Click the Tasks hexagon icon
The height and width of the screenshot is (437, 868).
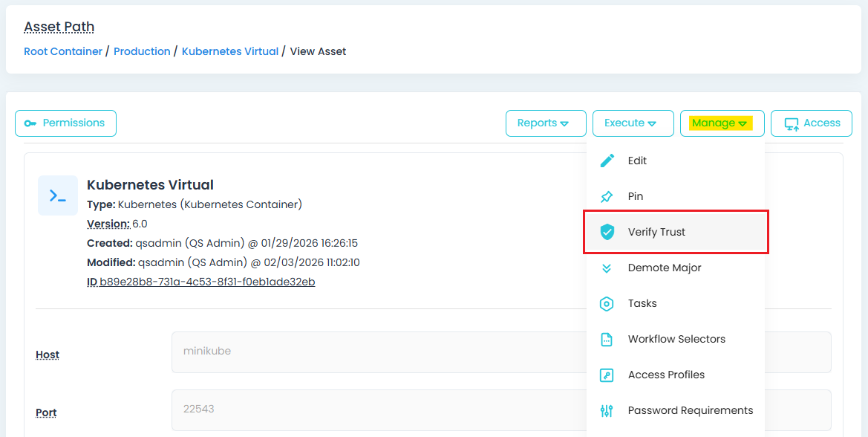[607, 303]
